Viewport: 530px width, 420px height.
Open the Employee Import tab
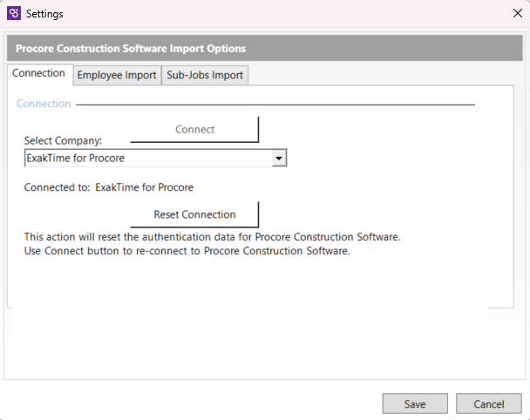point(117,75)
